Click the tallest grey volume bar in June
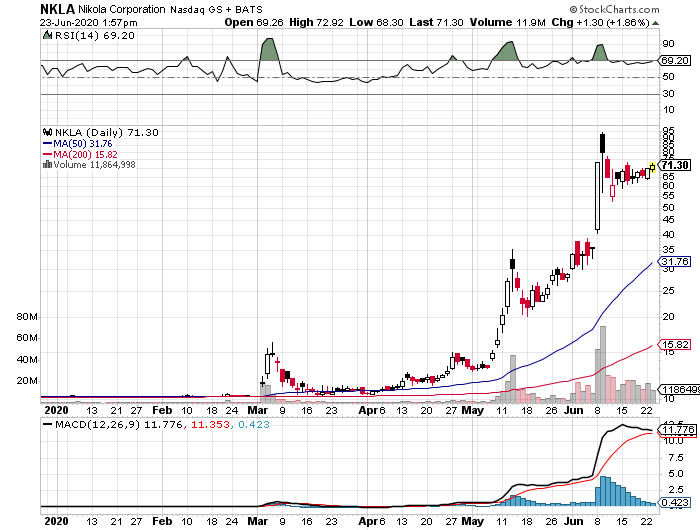 [603, 364]
